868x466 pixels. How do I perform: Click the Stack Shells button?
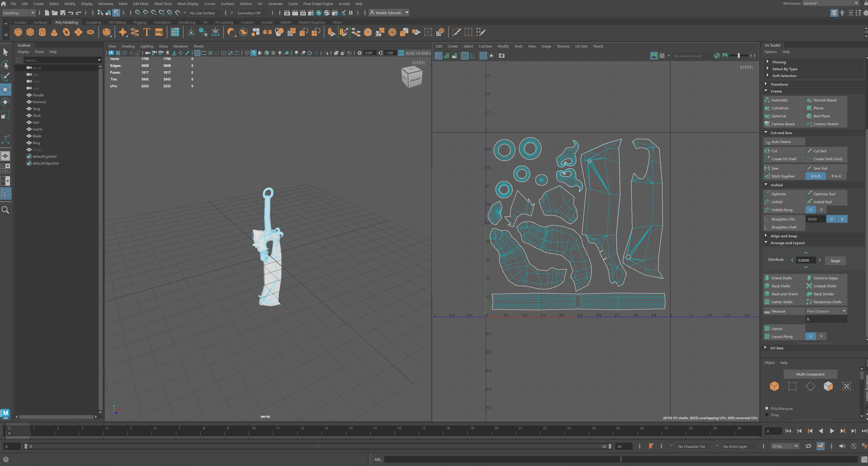coord(780,286)
